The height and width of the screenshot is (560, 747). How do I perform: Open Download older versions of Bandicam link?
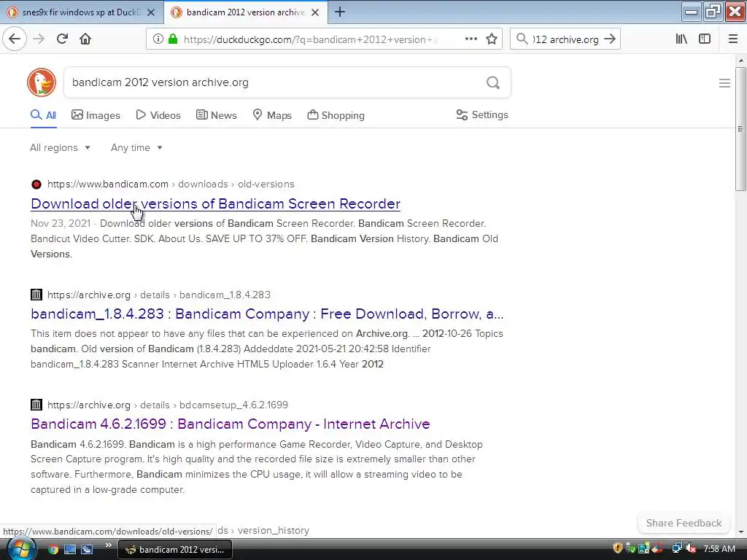click(215, 204)
